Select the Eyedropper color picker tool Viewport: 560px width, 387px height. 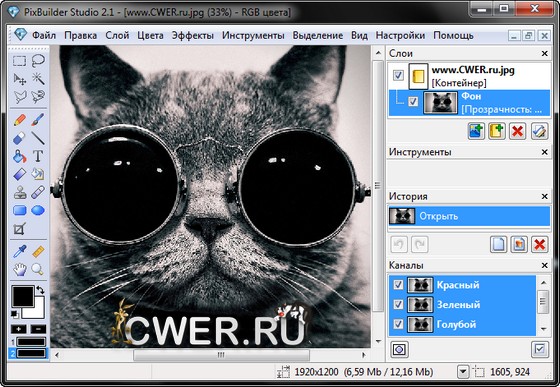[x=19, y=252]
